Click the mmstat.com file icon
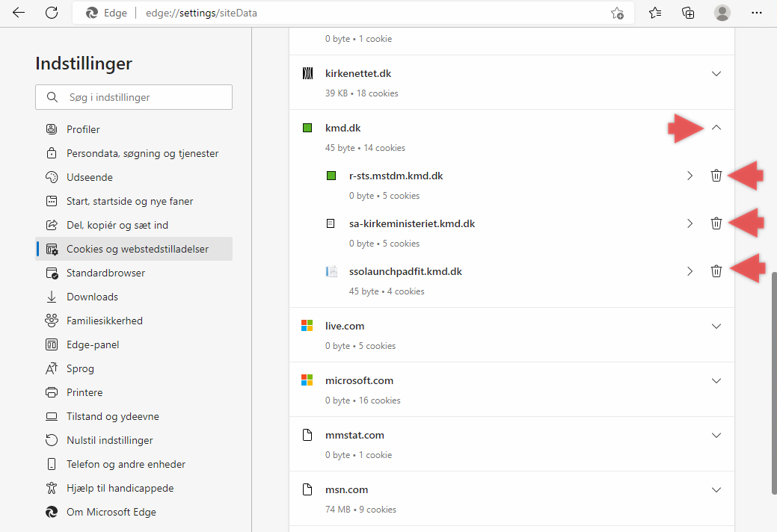The width and height of the screenshot is (777, 532). [x=307, y=435]
